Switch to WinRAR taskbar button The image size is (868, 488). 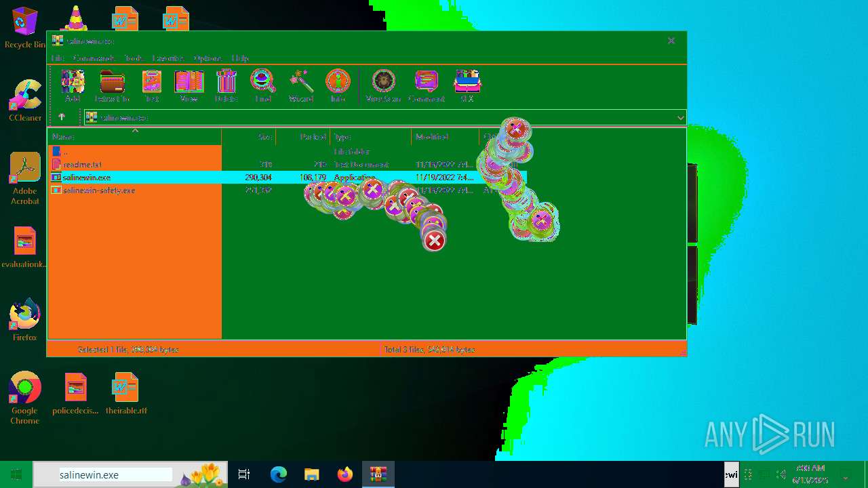click(378, 474)
